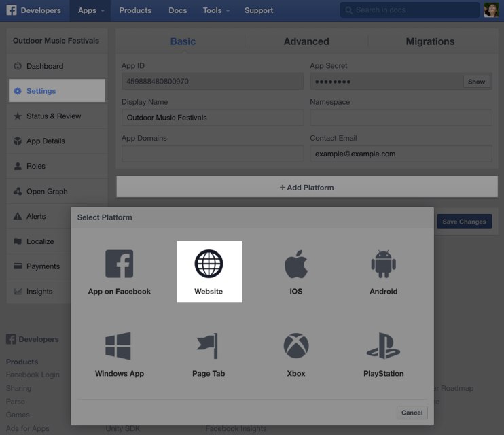This screenshot has width=504, height=435.
Task: Expand the Tools dropdown menu
Action: 216,11
